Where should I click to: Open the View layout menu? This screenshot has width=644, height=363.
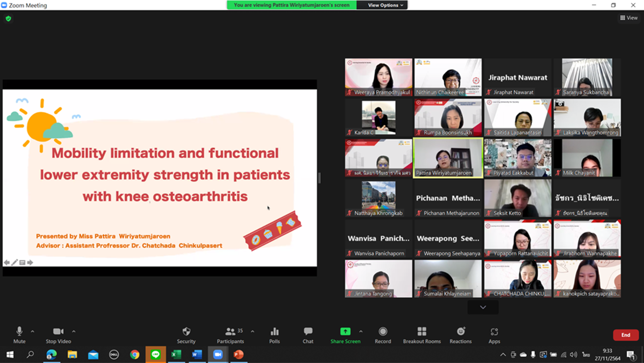coord(629,18)
